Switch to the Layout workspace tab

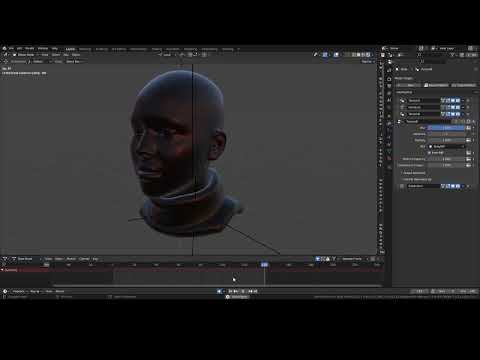click(70, 49)
